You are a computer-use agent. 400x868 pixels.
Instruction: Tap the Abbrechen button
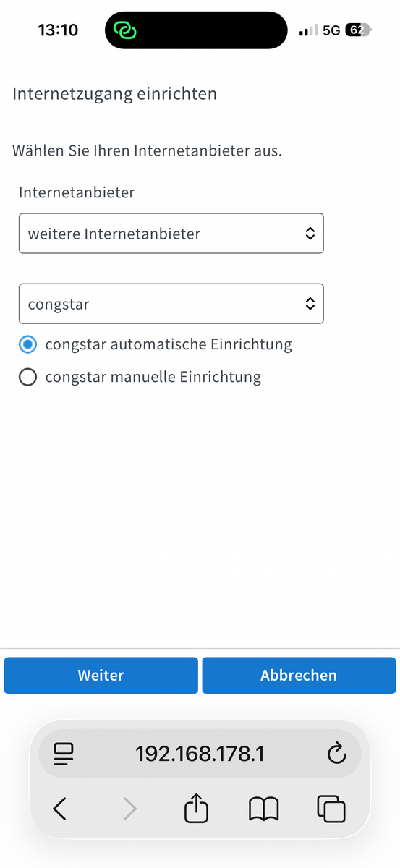[x=299, y=676]
